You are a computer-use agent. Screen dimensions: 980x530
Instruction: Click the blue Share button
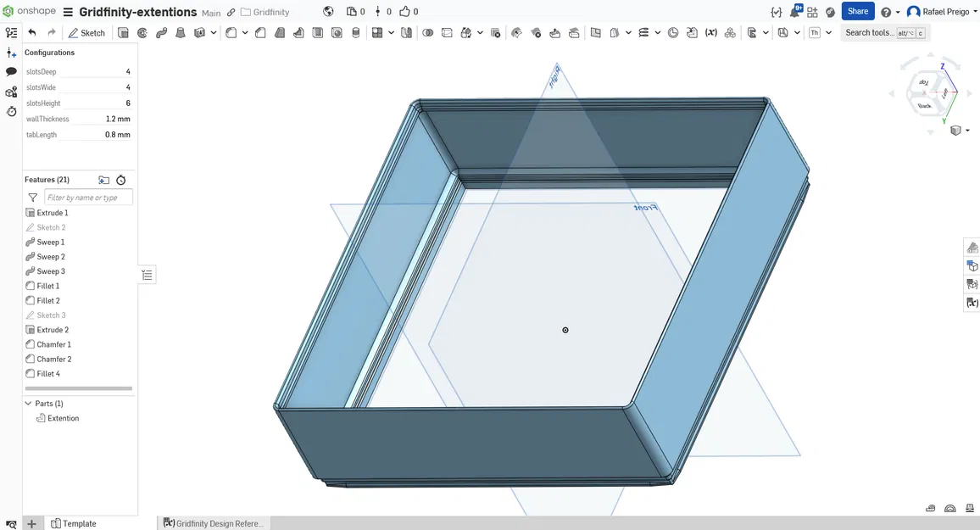click(x=858, y=11)
